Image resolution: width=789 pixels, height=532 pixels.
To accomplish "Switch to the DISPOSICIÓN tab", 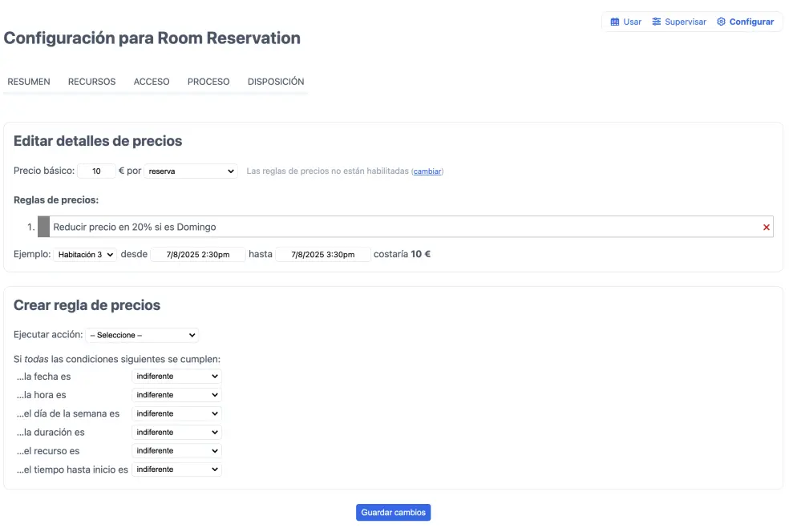I will click(x=276, y=82).
